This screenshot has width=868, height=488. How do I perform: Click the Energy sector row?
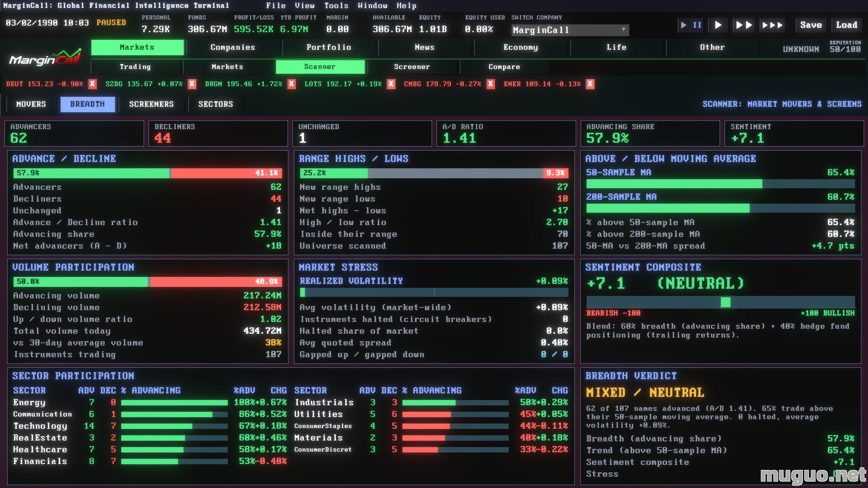pyautogui.click(x=150, y=403)
